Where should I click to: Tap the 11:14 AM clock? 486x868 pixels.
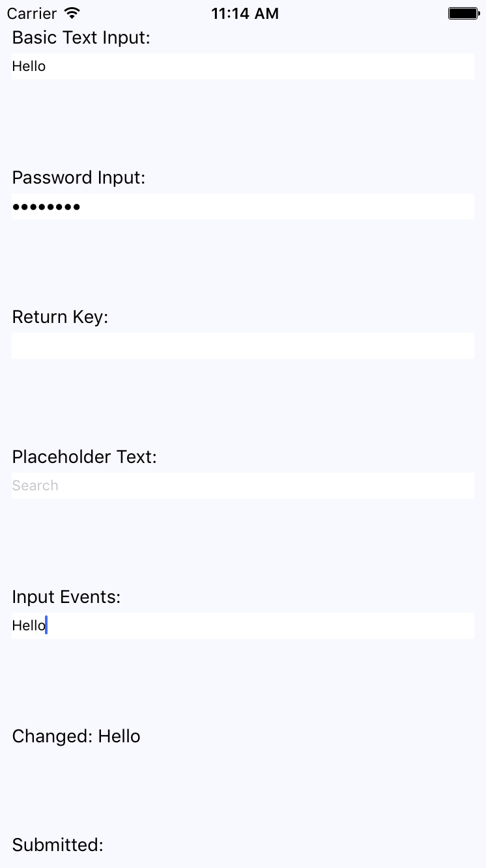pyautogui.click(x=245, y=13)
